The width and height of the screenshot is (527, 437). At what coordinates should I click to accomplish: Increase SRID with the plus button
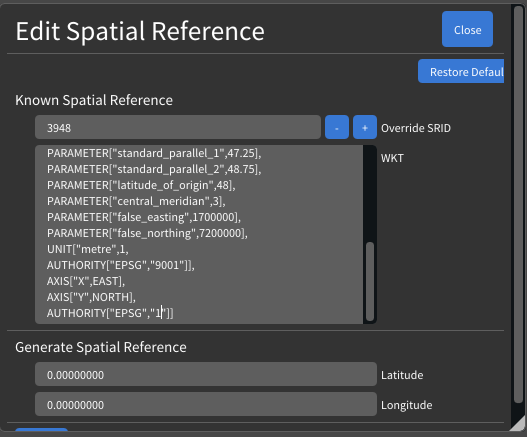365,127
